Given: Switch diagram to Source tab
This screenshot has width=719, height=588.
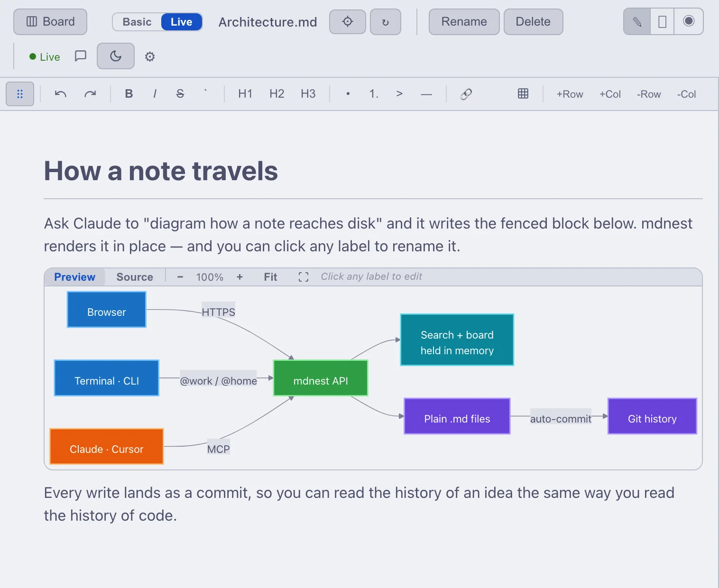Looking at the screenshot, I should (135, 277).
